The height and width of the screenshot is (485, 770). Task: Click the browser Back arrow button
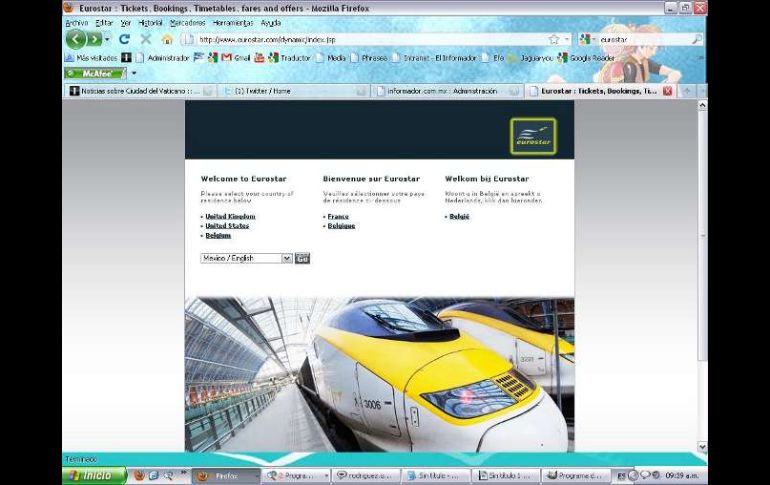[76, 39]
